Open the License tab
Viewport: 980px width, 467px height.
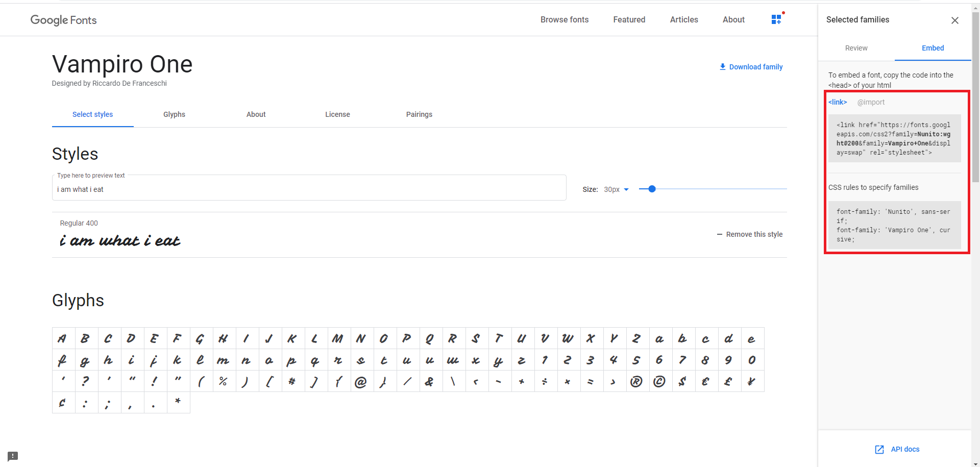point(337,114)
